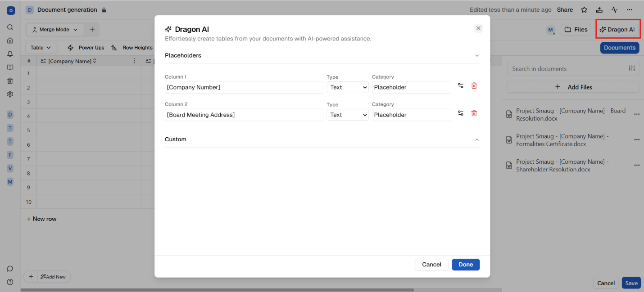The width and height of the screenshot is (644, 292).
Task: Collapse the Placeholders section
Action: [x=477, y=56]
